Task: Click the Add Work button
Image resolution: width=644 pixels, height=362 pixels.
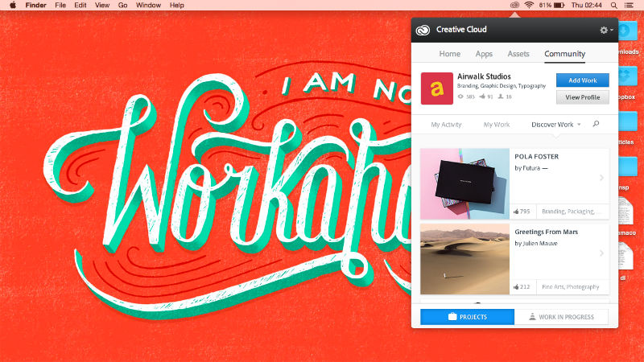Action: click(x=582, y=80)
